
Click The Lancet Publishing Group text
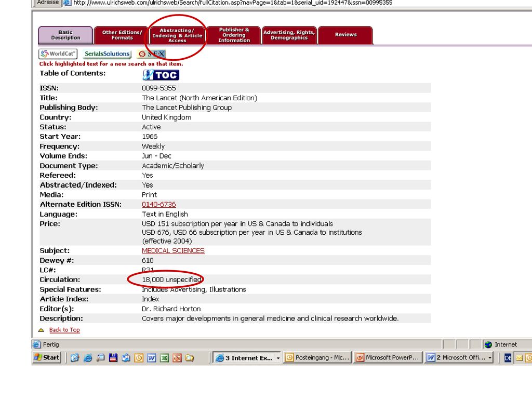tap(187, 108)
